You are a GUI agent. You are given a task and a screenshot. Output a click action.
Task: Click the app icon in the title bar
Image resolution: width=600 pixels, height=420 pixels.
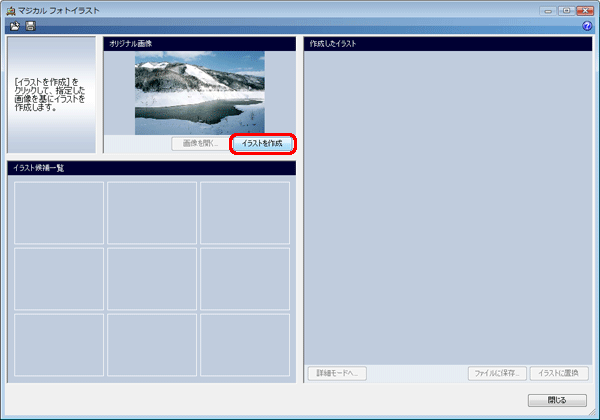pyautogui.click(x=10, y=8)
